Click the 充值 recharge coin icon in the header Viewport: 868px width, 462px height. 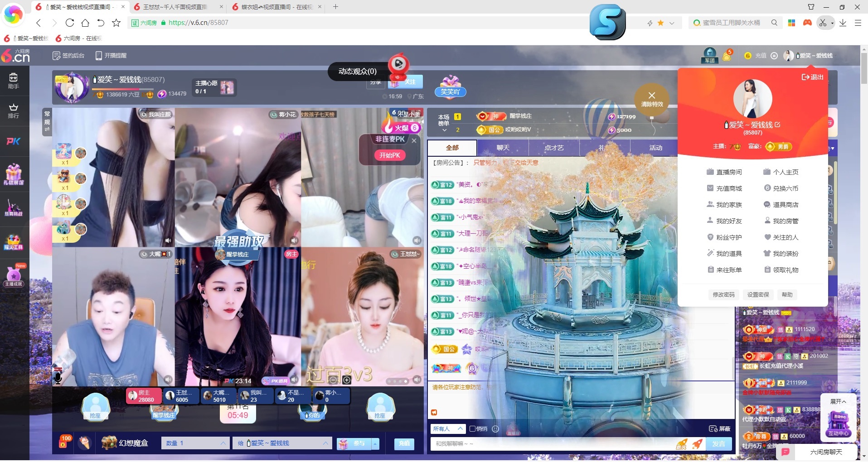tap(748, 56)
